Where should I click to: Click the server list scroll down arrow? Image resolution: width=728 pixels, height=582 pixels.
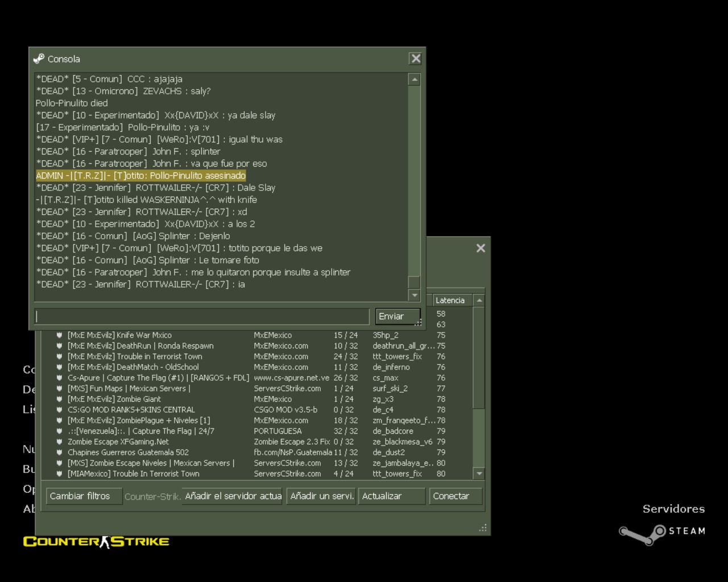[479, 473]
